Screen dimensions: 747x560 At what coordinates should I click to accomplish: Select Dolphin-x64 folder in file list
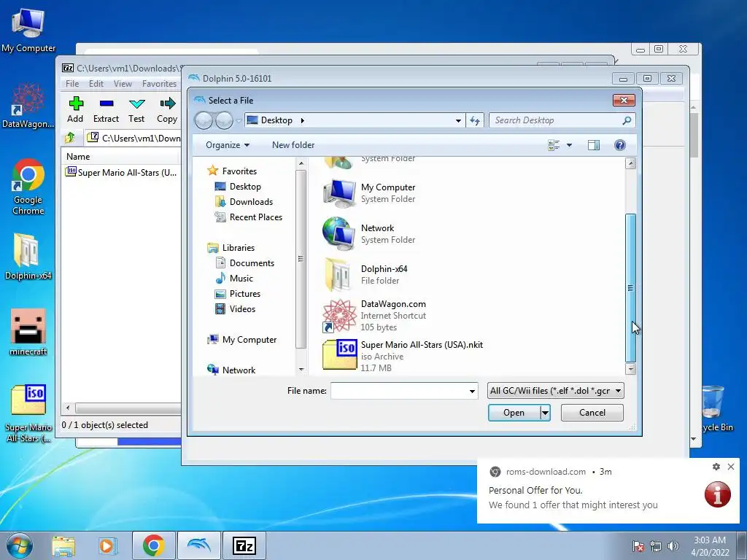[366, 274]
